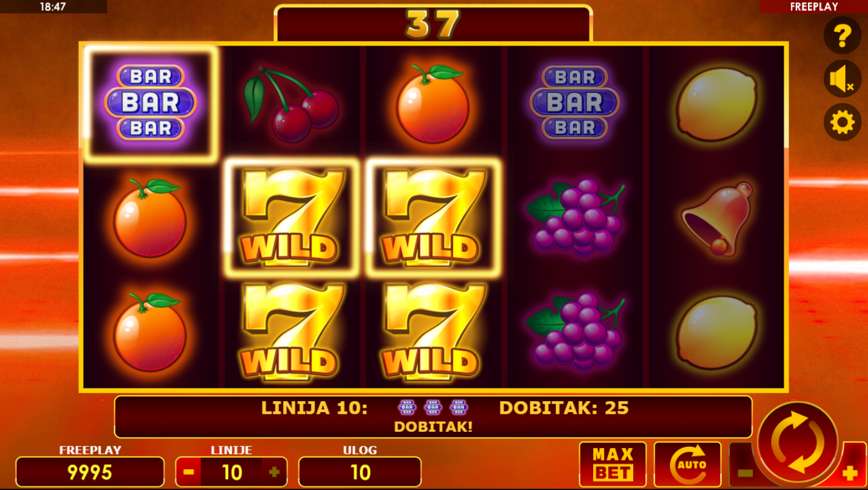Click the ULOG value field showing 10
Screen dimensions: 868x490
[x=360, y=472]
